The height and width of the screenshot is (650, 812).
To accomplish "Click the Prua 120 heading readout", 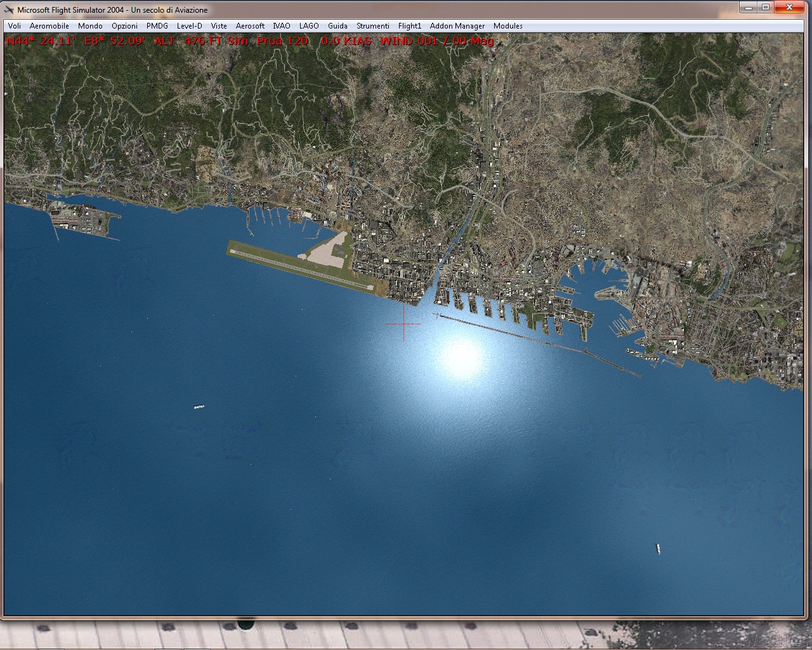I will pyautogui.click(x=282, y=41).
